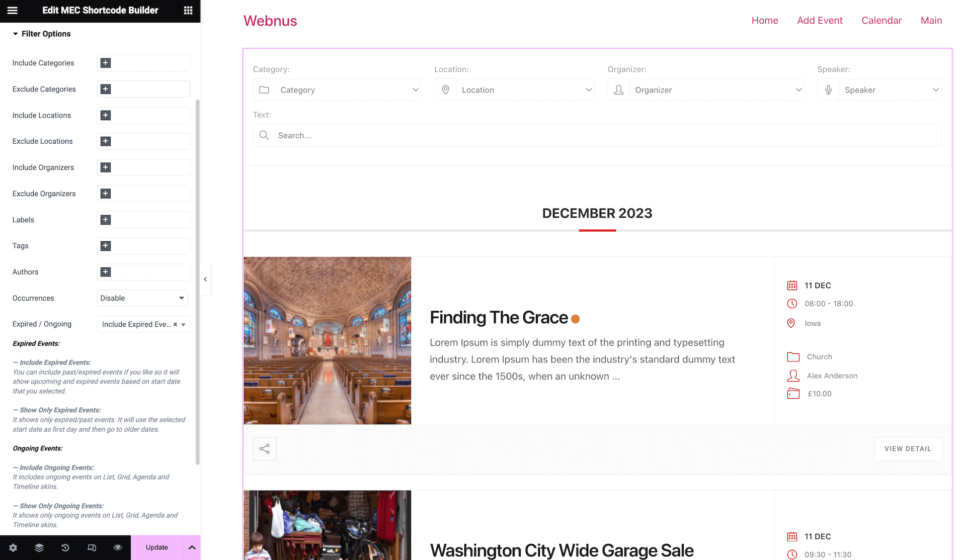The height and width of the screenshot is (560, 966).
Task: Click the Calendar navigation tab
Action: click(882, 19)
